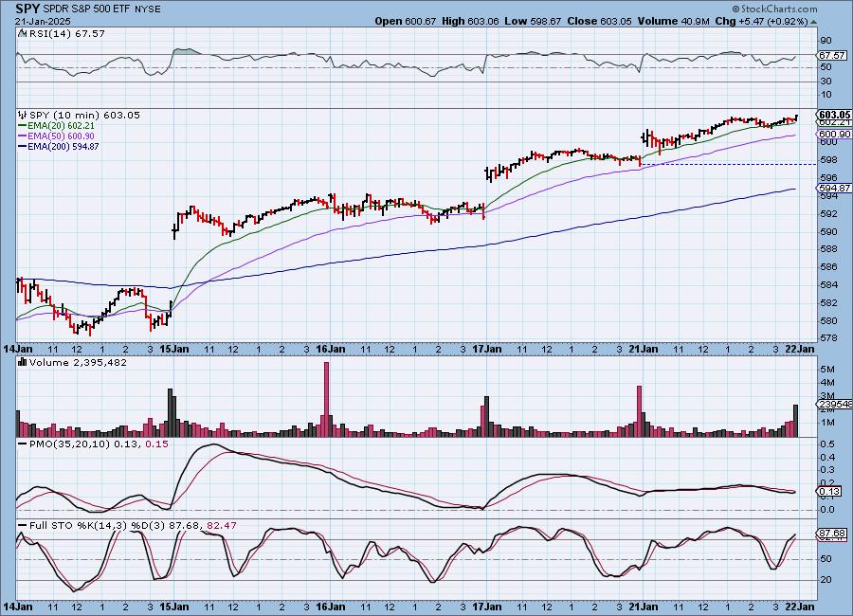Click the 'Volume 2,395,482' panel label
853x616 pixels.
pyautogui.click(x=78, y=362)
